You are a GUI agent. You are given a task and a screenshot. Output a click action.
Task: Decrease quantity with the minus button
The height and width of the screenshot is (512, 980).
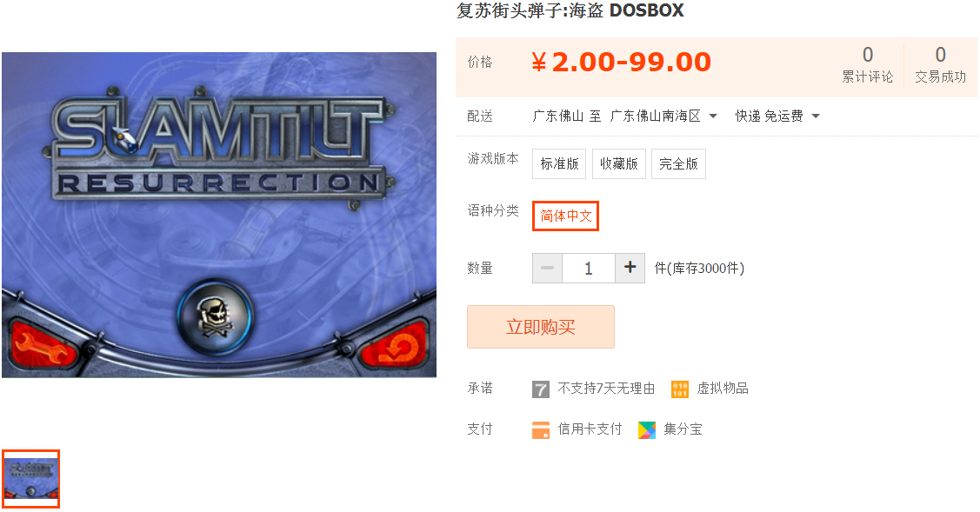coord(548,269)
